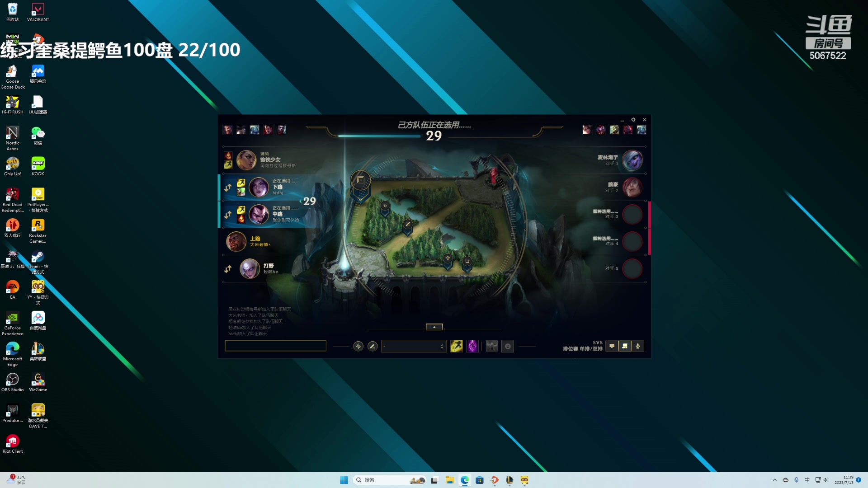Screen dimensions: 868x488
Task: Change the purple second summoner spell
Action: point(472,346)
